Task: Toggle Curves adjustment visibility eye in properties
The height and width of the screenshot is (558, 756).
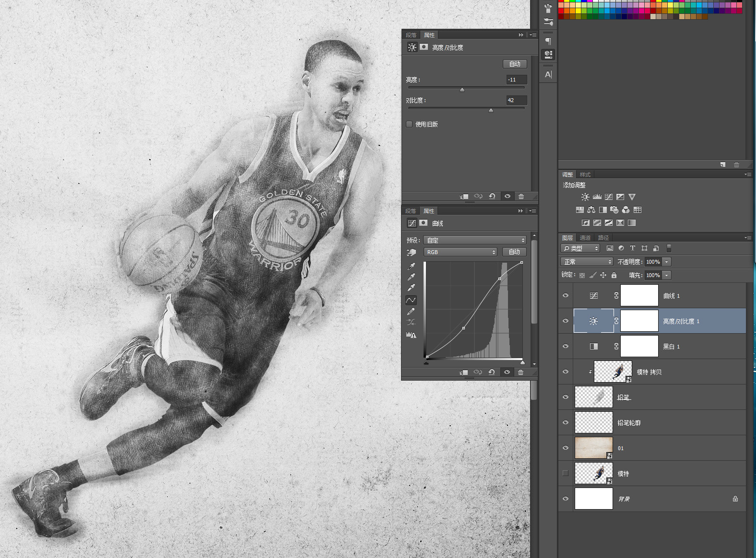Action: pos(507,372)
